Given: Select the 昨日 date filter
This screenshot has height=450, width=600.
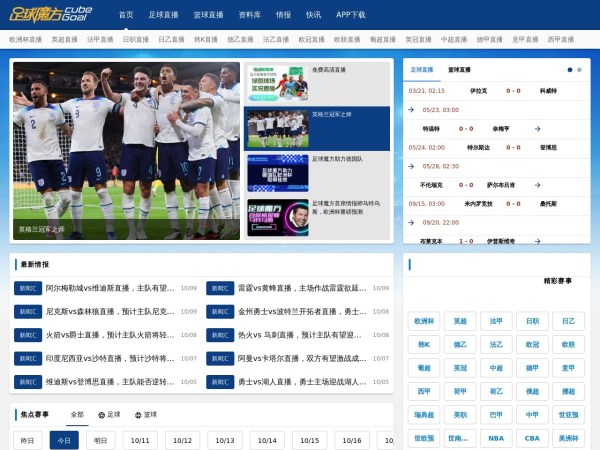Looking at the screenshot, I should [x=27, y=440].
